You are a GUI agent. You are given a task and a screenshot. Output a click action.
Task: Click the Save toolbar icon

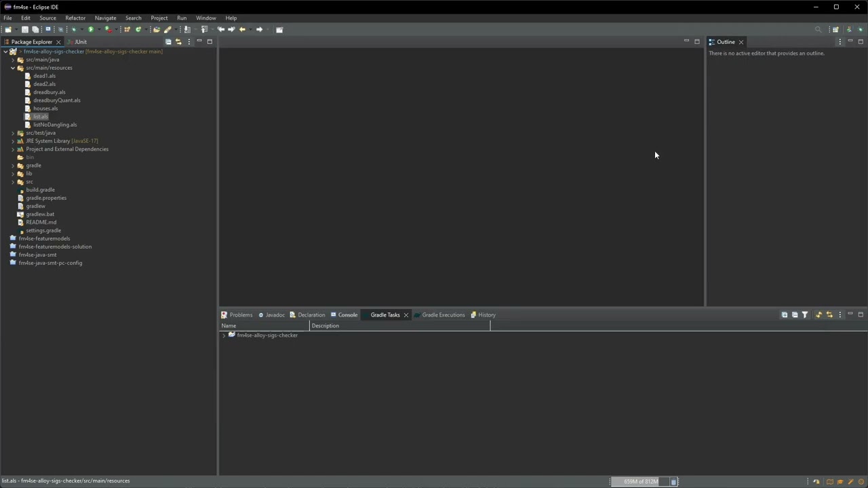[25, 29]
